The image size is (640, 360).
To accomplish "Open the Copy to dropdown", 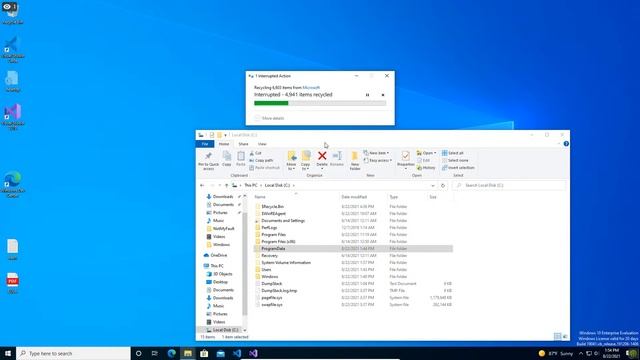I will pyautogui.click(x=305, y=166).
